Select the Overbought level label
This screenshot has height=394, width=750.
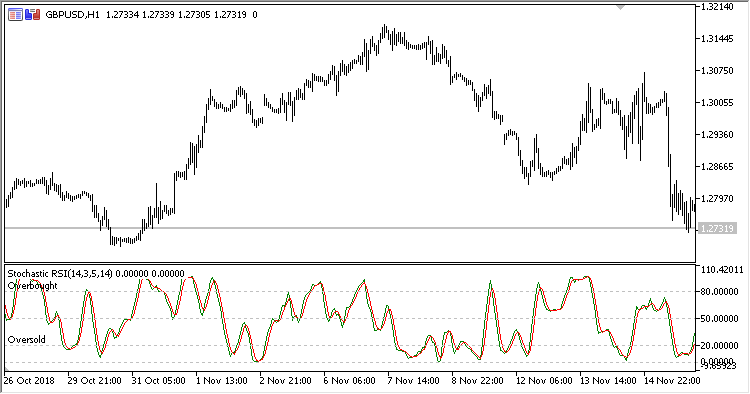33,285
